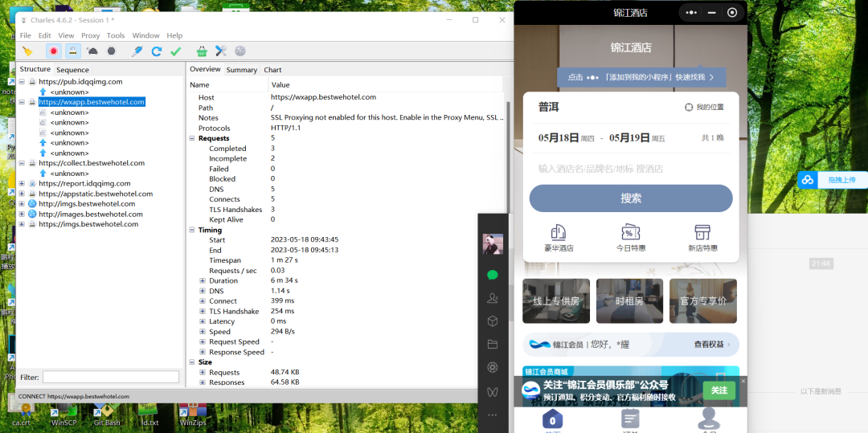Click the Filter input field
This screenshot has height=433, width=868.
(111, 377)
